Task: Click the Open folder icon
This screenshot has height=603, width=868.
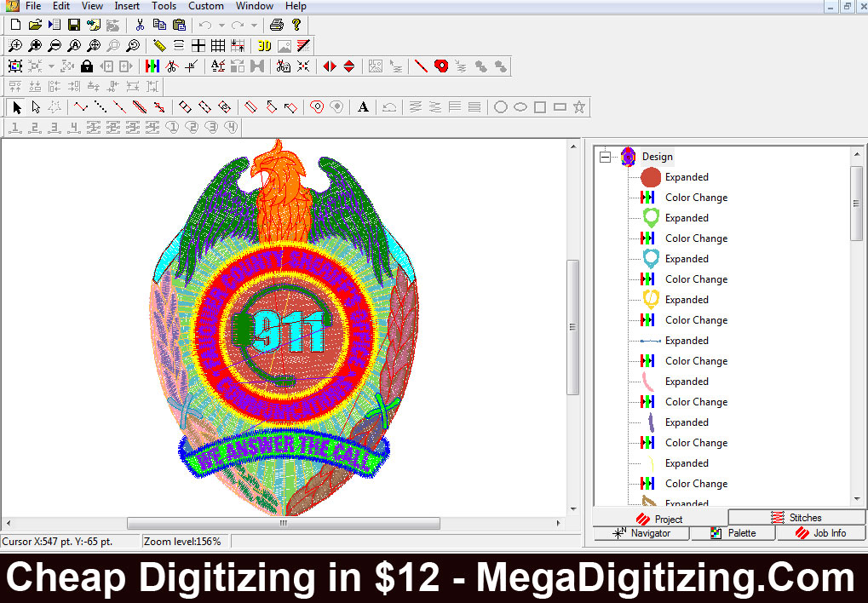Action: click(x=35, y=25)
